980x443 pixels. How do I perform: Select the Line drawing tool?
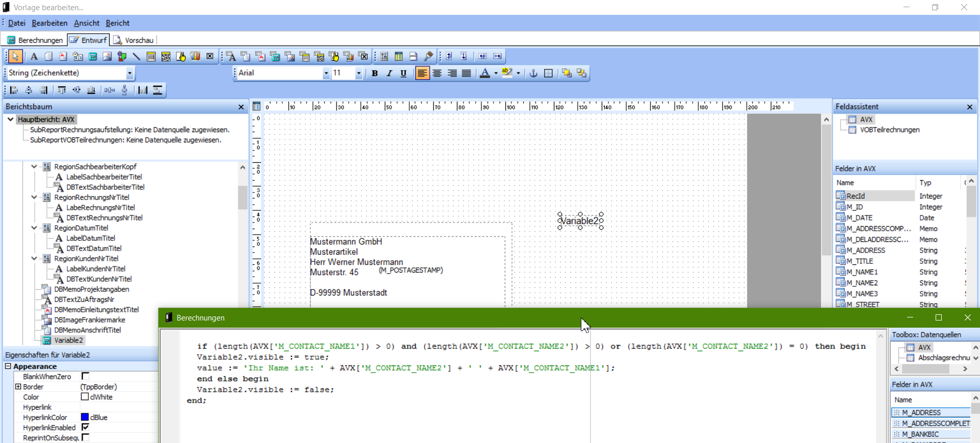click(136, 56)
